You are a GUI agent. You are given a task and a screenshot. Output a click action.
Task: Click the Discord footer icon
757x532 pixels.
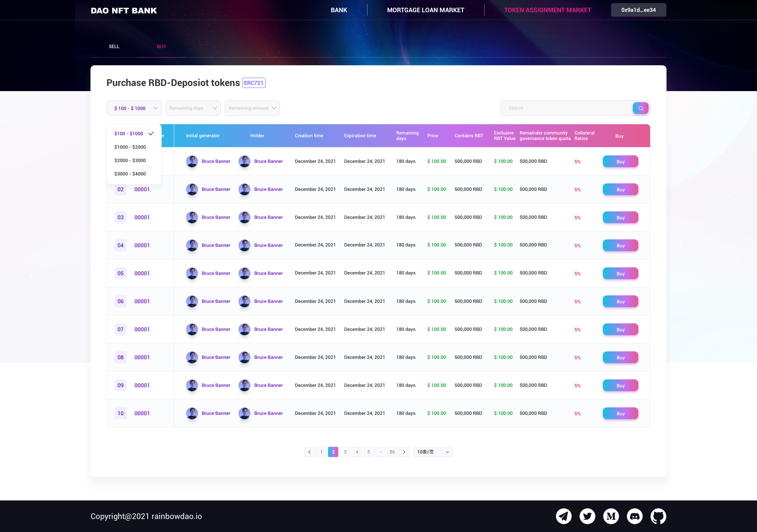point(635,516)
